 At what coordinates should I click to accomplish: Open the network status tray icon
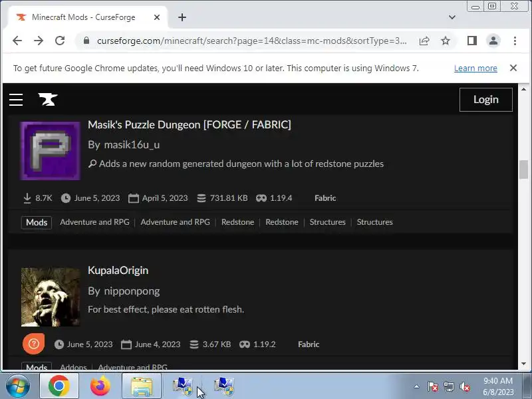tap(448, 386)
